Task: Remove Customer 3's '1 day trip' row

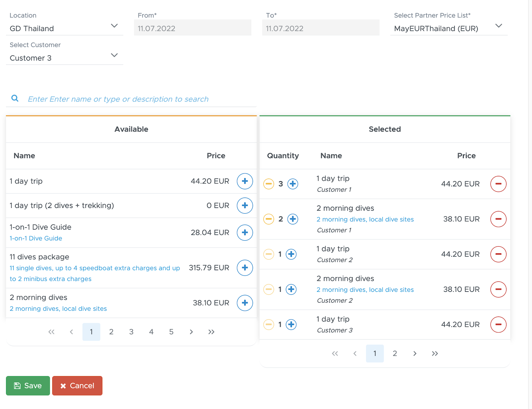Action: click(498, 324)
